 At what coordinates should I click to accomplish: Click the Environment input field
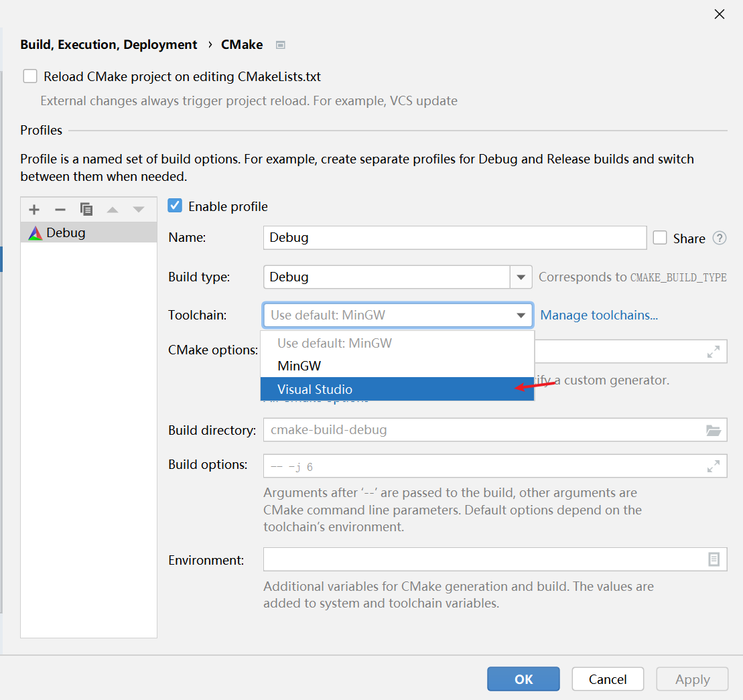pos(495,559)
